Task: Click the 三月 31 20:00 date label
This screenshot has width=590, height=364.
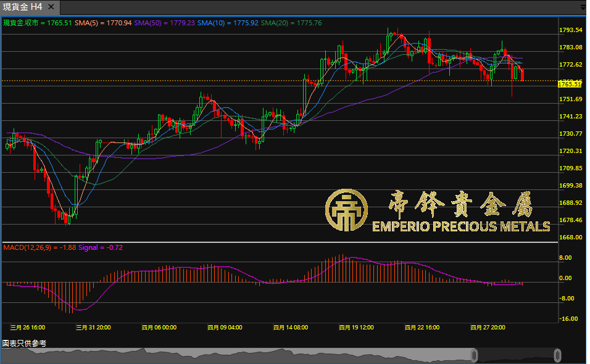Action: coord(93,328)
